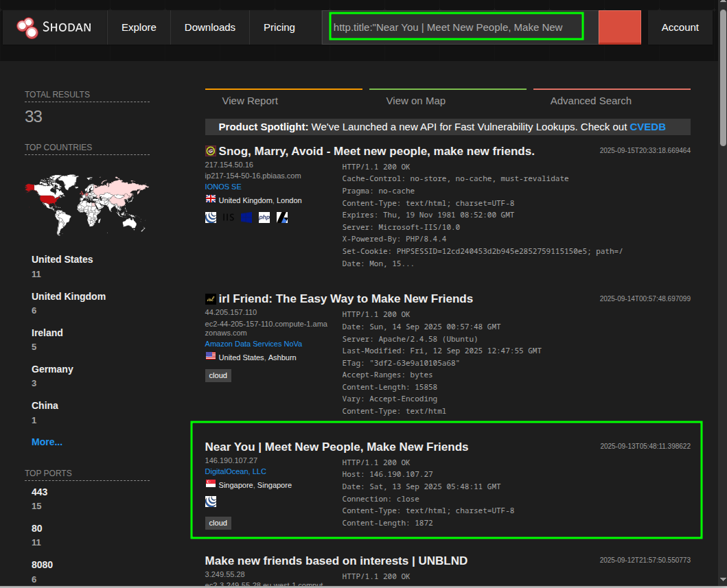Open the Explore menu item
The height and width of the screenshot is (588, 727).
click(139, 27)
